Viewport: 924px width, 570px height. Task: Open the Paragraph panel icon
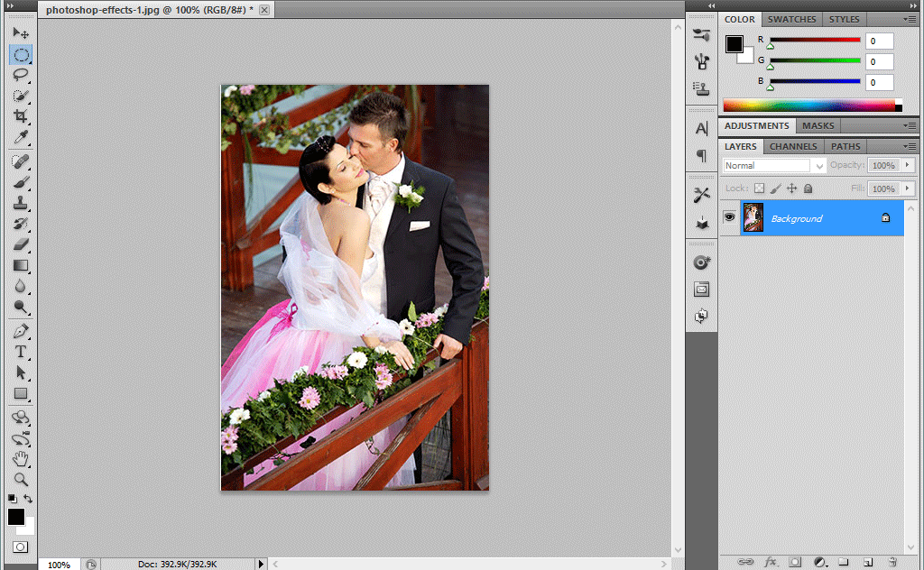[701, 155]
